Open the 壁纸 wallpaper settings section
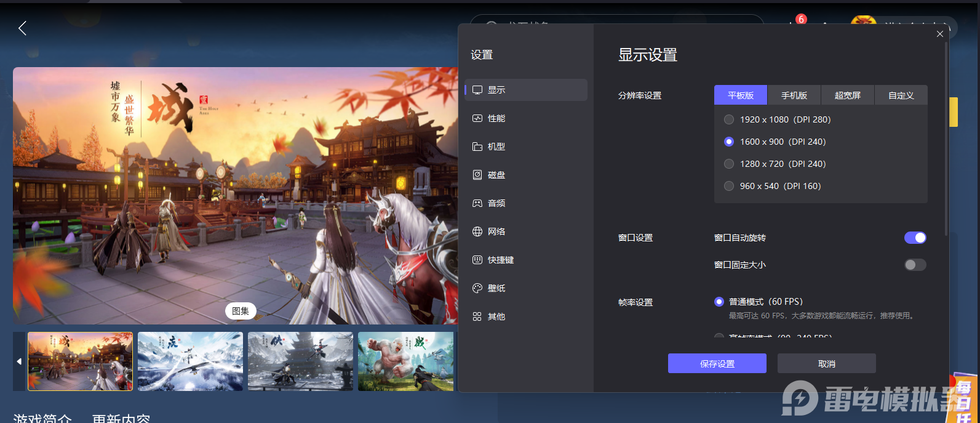The width and height of the screenshot is (980, 423). click(x=526, y=288)
